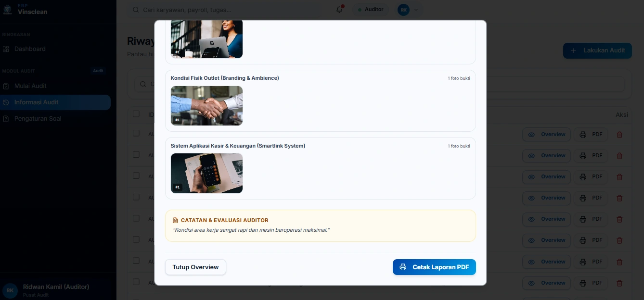This screenshot has height=300, width=644.
Task: Toggle the select-all checkbox in the table header
Action: point(136,114)
